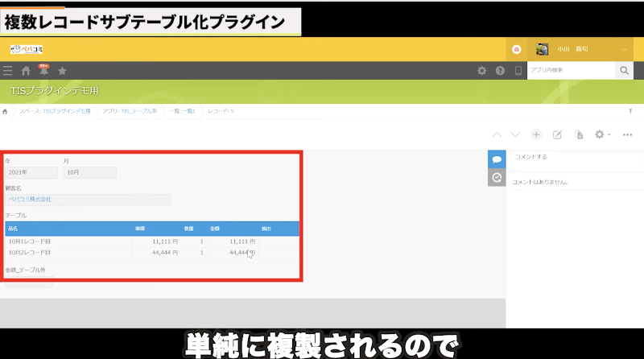Screen dimensions: 644x359
Task: Open bookmarks star icon
Action: tap(62, 71)
